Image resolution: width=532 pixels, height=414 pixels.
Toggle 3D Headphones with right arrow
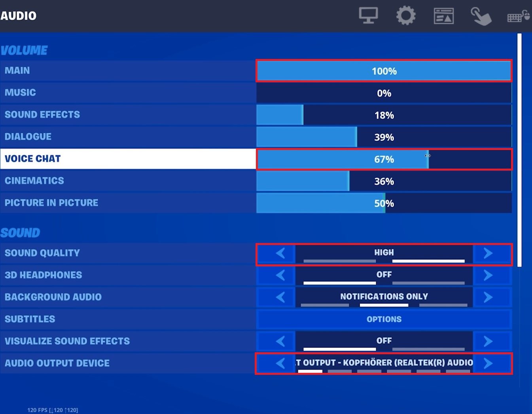pyautogui.click(x=488, y=275)
